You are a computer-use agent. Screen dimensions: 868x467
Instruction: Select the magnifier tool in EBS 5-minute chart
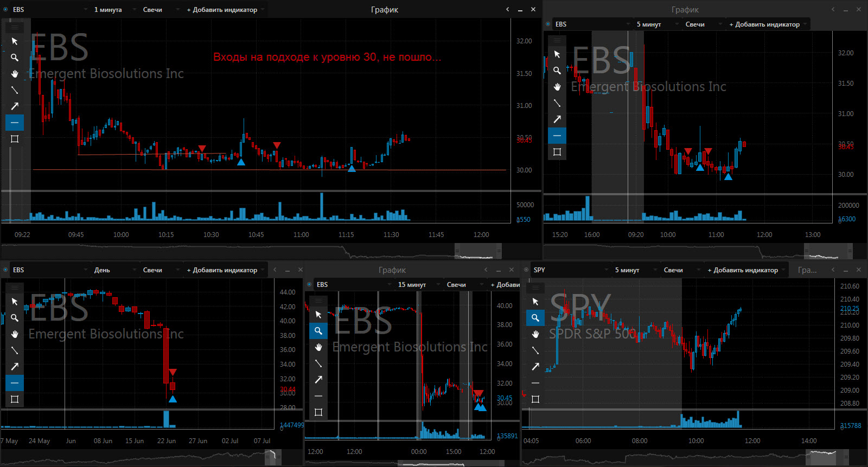[x=557, y=71]
